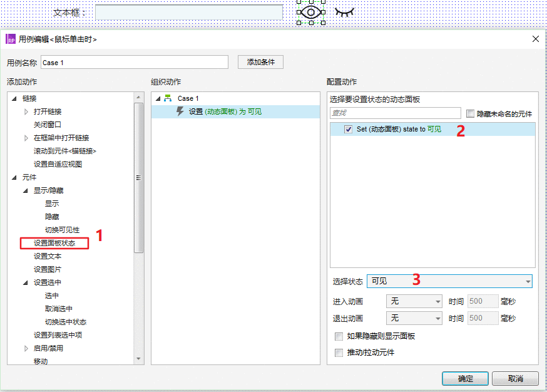Image resolution: width=547 pixels, height=392 pixels.
Task: Select the 显示 action
Action: tap(52, 204)
